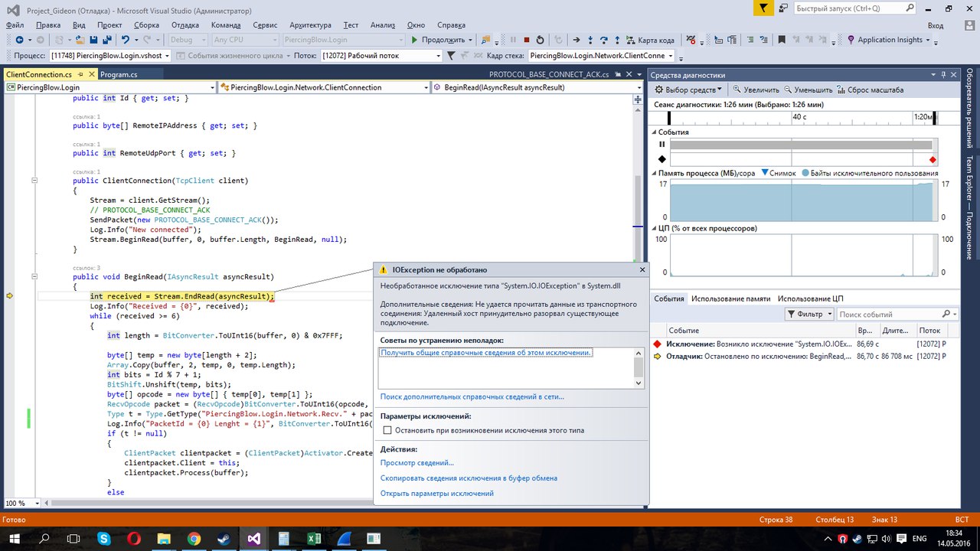Click the Restart debugging icon
Screen dimensions: 980x551
[x=540, y=40]
